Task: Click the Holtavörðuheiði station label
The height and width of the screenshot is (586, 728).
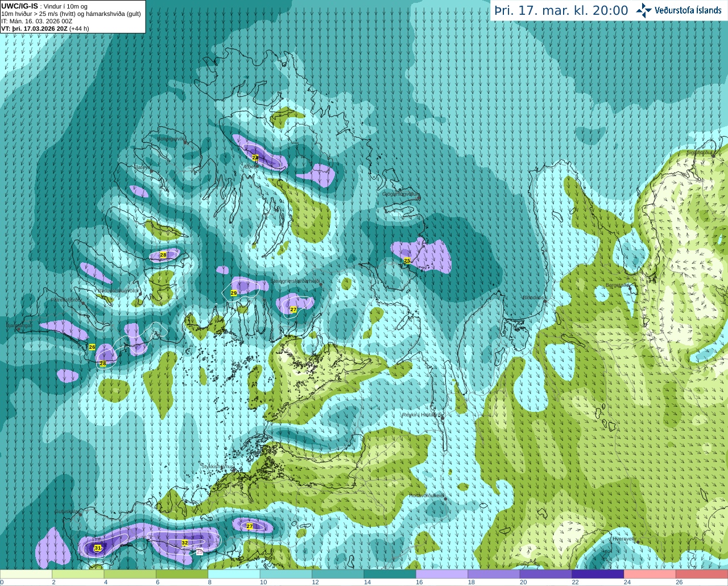Action: (427, 496)
